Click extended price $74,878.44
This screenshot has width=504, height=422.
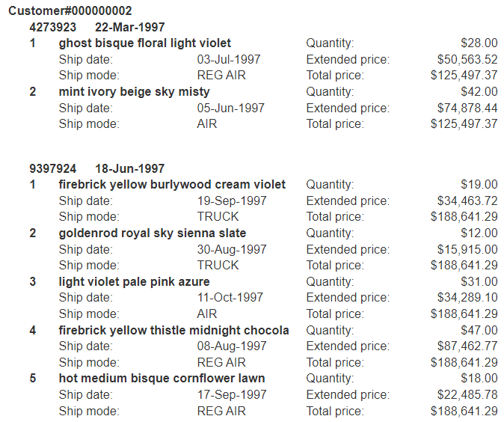coord(467,108)
